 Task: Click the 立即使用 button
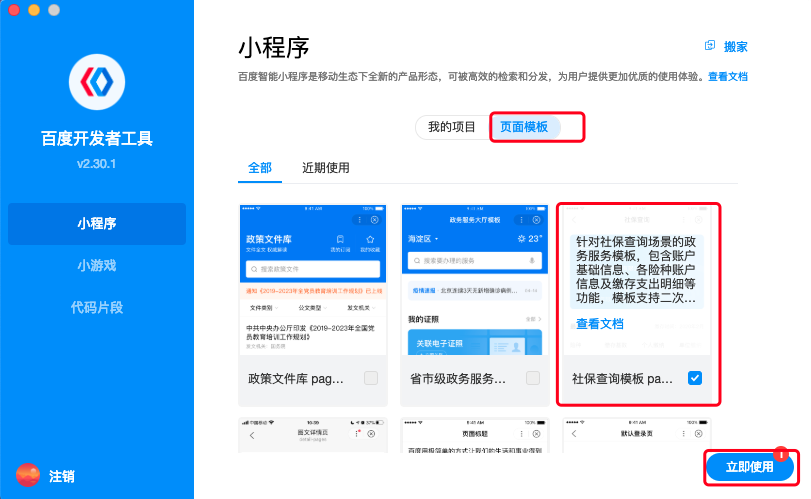[749, 467]
